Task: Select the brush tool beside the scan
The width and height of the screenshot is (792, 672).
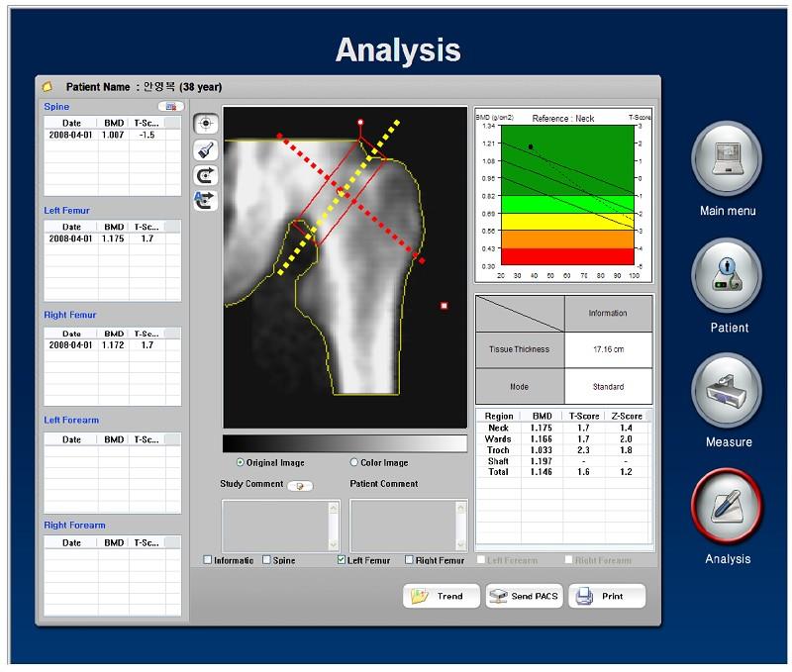Action: pyautogui.click(x=206, y=149)
